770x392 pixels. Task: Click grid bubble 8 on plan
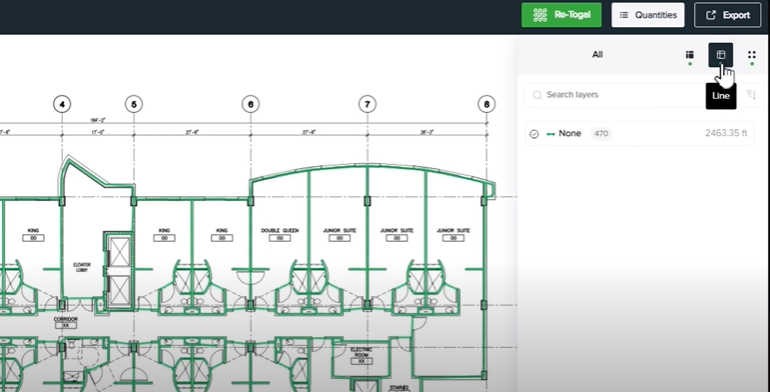486,104
